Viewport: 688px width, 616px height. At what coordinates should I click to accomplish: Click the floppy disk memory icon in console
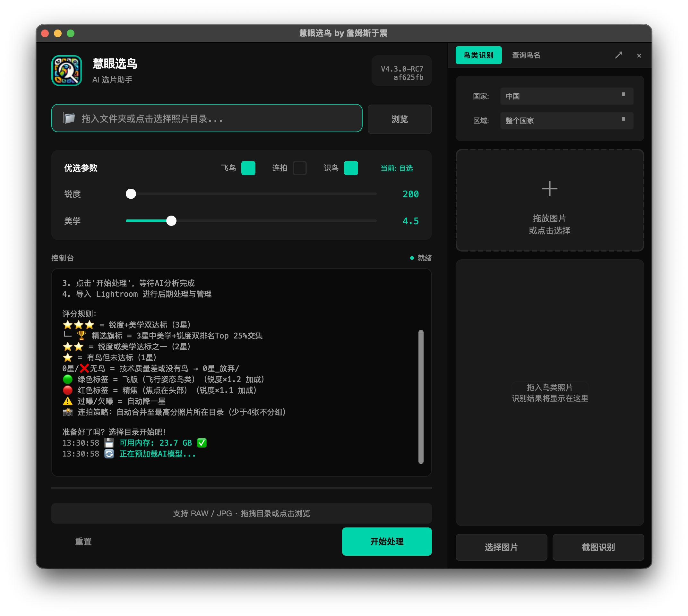(x=109, y=443)
